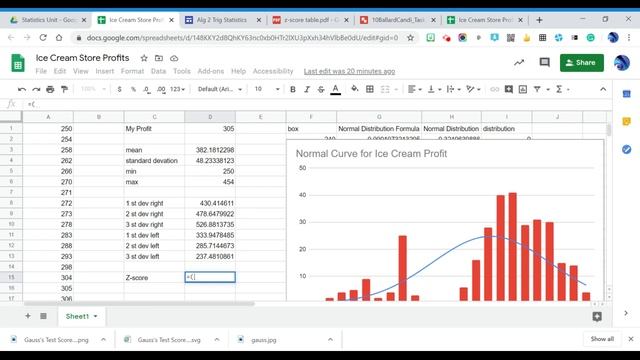The height and width of the screenshot is (360, 640).
Task: Open the borders tool
Action: pos(370,89)
